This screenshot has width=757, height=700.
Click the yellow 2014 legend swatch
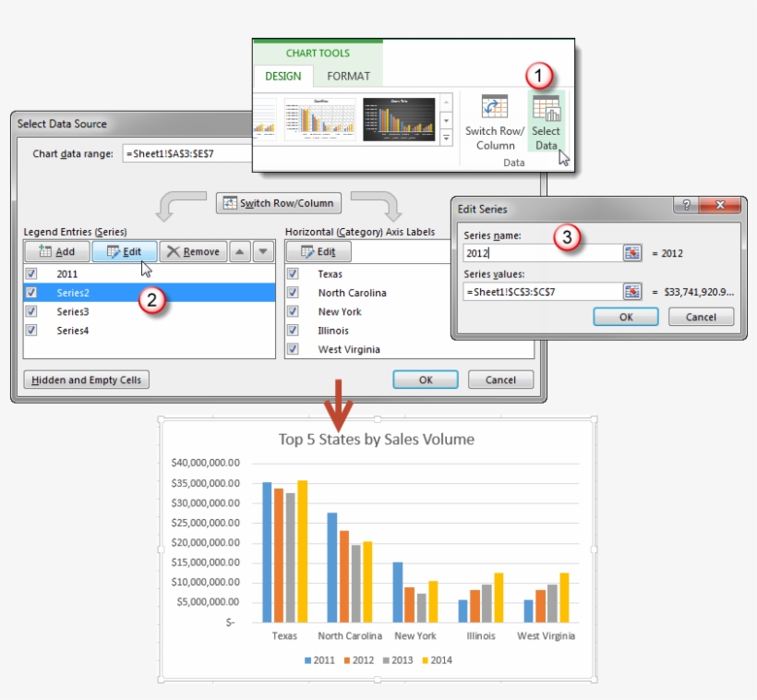pyautogui.click(x=426, y=660)
